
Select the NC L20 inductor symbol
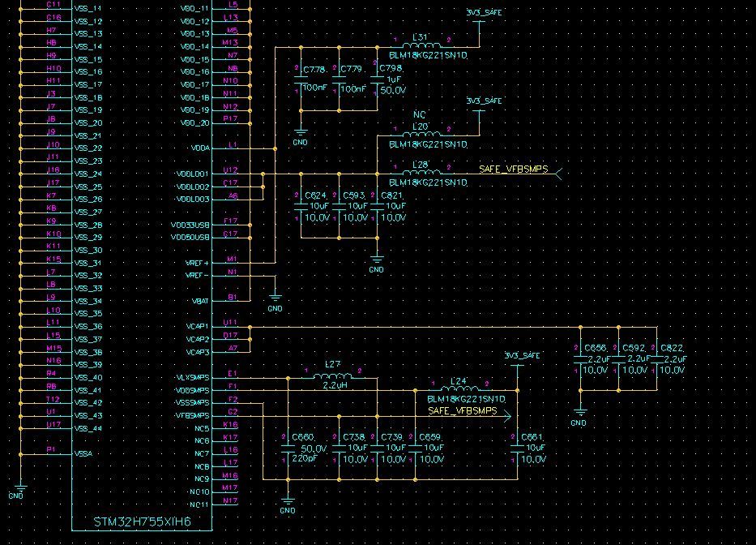pyautogui.click(x=422, y=134)
